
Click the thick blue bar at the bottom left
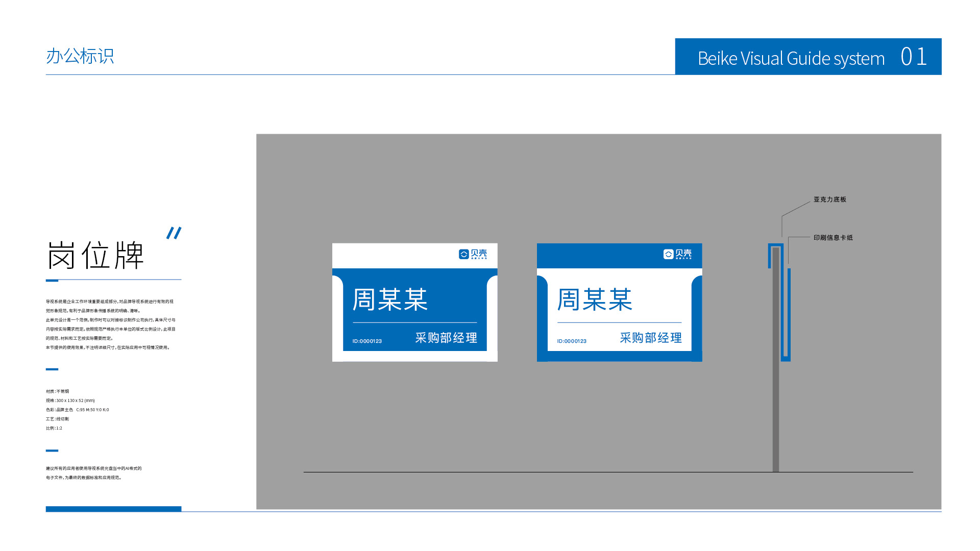113,509
